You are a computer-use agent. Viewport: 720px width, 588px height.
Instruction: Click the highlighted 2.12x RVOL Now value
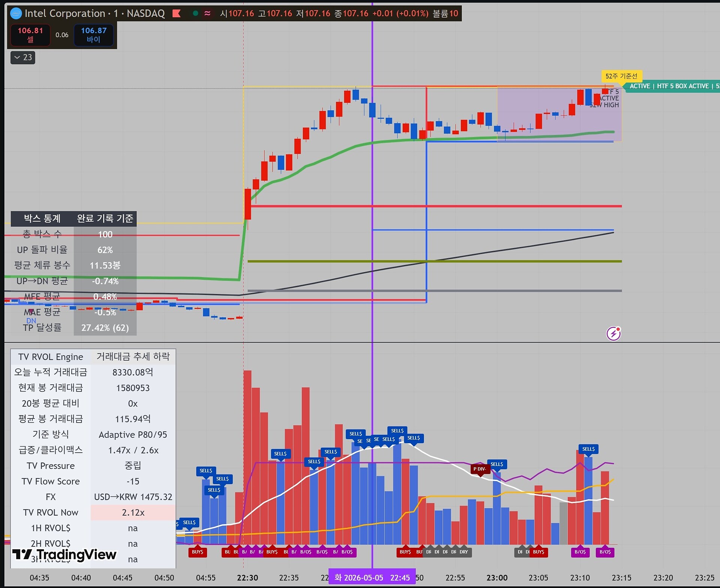point(133,513)
